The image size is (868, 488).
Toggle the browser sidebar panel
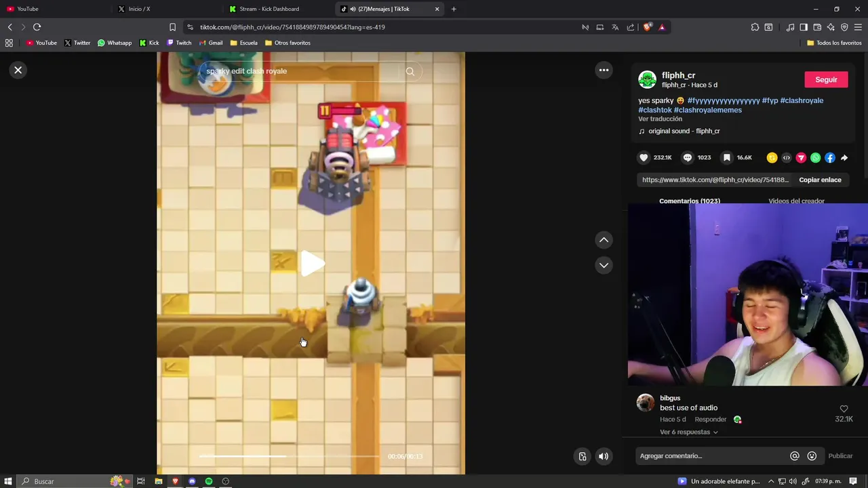(804, 27)
